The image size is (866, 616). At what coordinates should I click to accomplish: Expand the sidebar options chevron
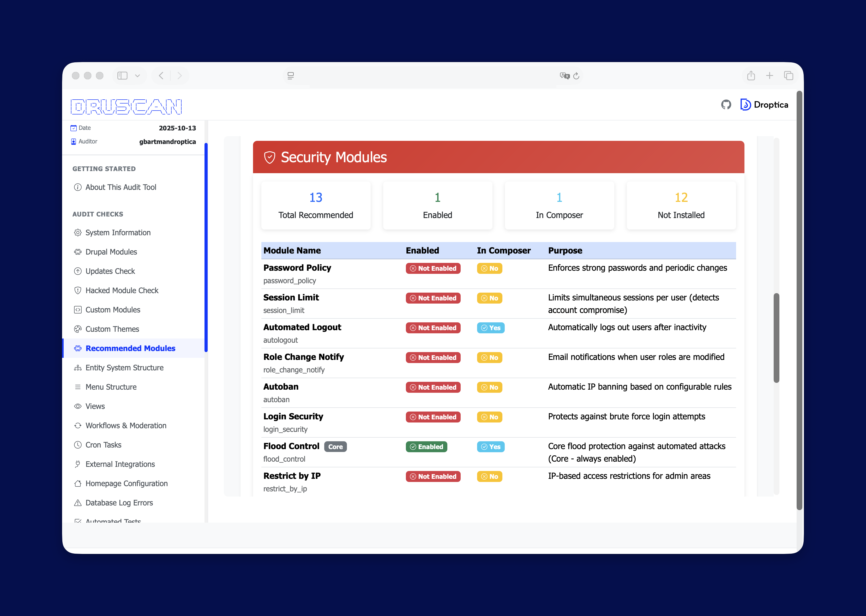[x=138, y=75]
